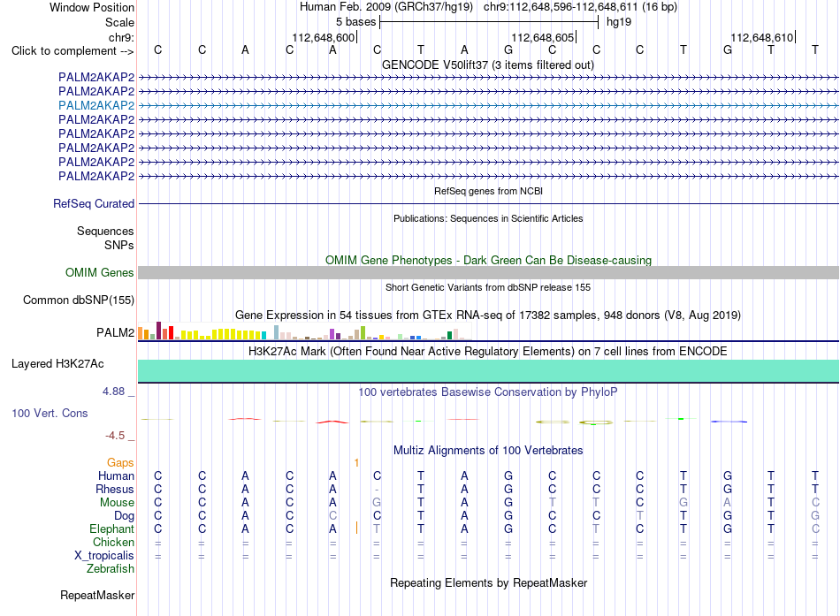840x616 pixels.
Task: Click the 'RefSeq genes from NCBI' title
Action: 488,191
